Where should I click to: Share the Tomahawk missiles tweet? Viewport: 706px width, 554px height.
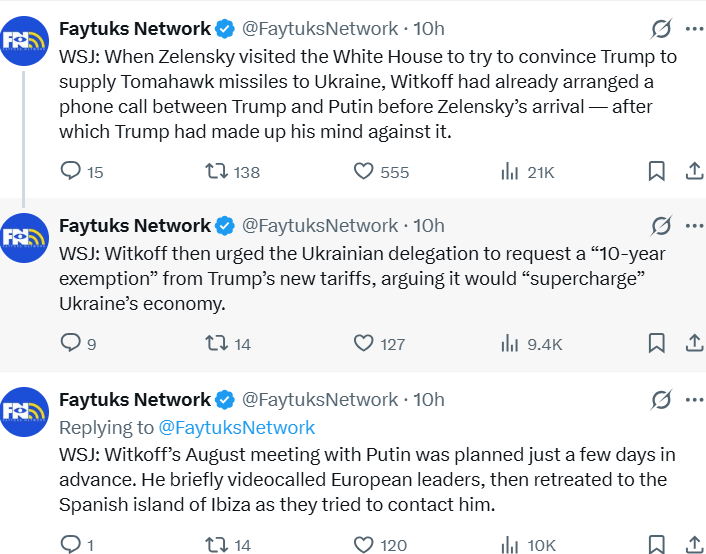693,171
